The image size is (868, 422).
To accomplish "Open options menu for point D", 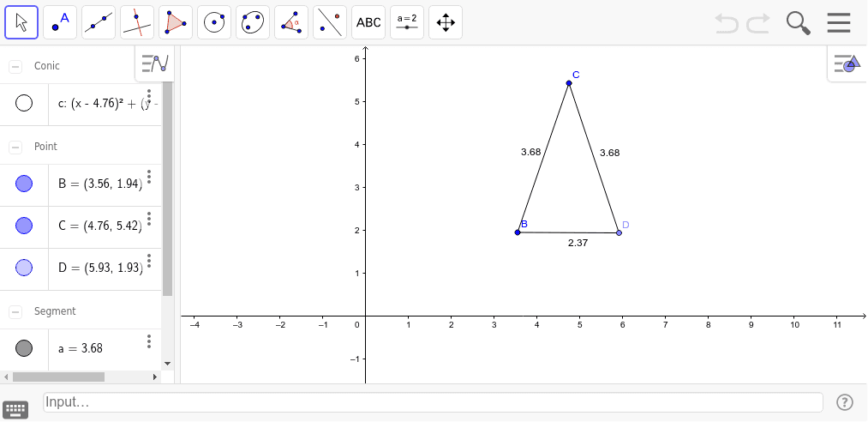I will point(149,261).
